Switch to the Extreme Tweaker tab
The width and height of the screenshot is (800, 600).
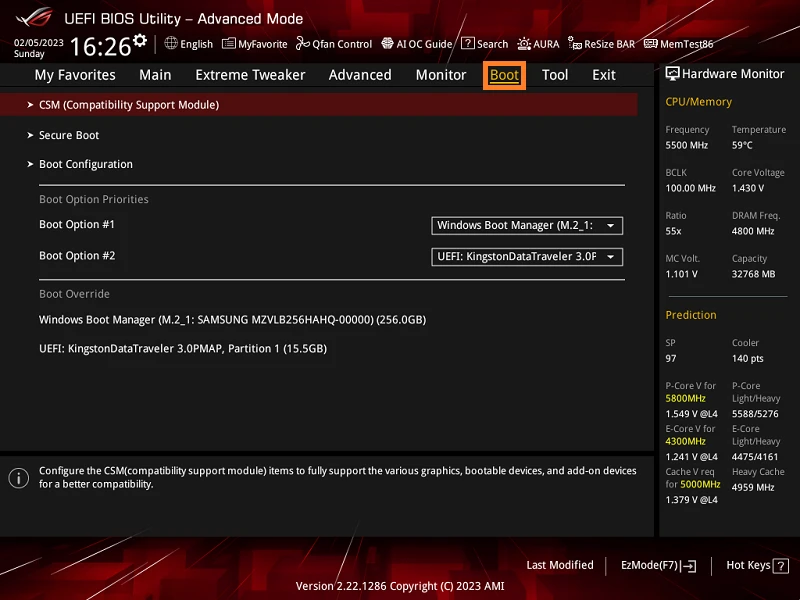250,75
